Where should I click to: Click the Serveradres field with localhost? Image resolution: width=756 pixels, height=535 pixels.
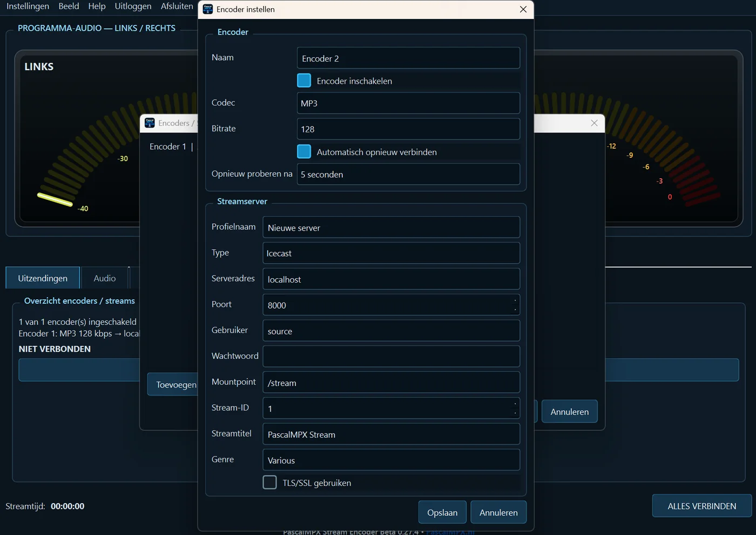(391, 279)
